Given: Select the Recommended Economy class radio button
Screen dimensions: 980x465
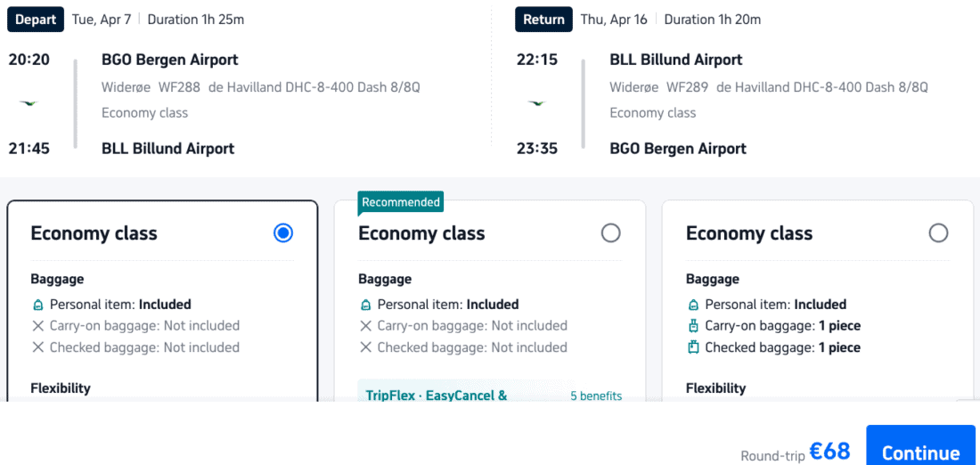Looking at the screenshot, I should point(610,233).
